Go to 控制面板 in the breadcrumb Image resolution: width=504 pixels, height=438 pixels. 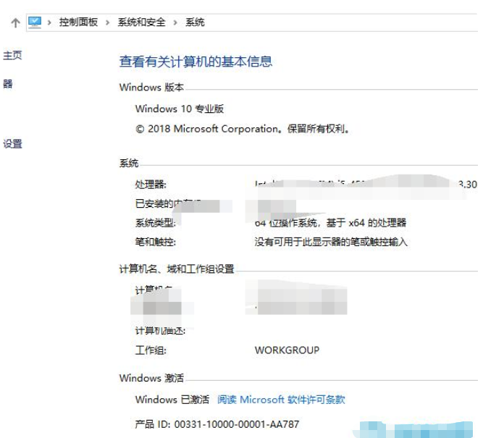pyautogui.click(x=78, y=22)
